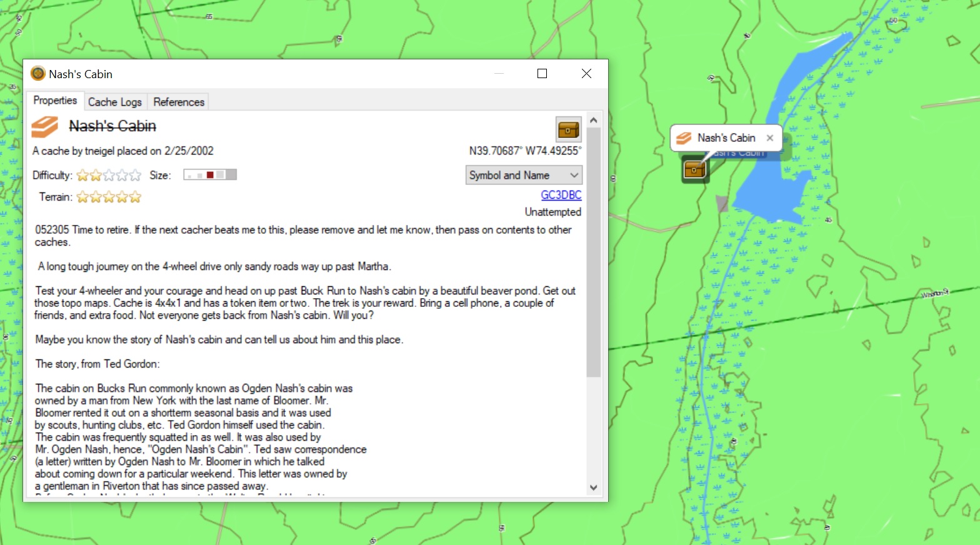Screen dimensions: 980x545
Task: Click the scrollbar up arrow in description
Action: tap(593, 120)
